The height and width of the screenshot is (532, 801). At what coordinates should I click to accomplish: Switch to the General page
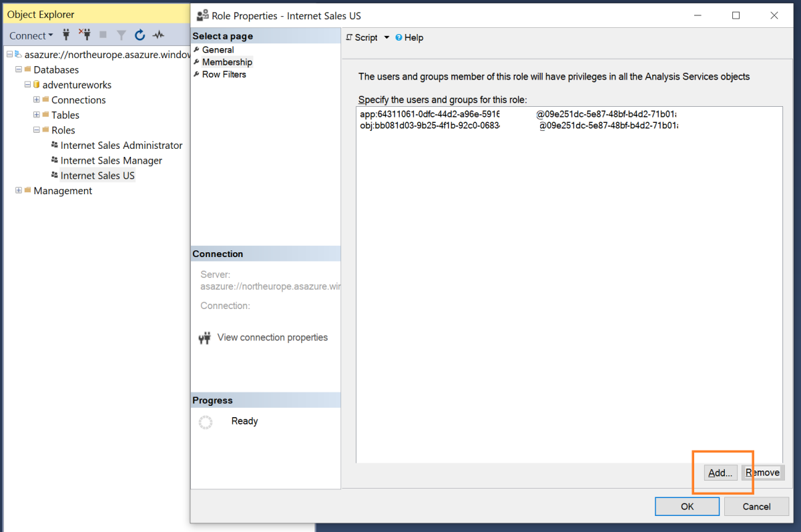pyautogui.click(x=218, y=50)
